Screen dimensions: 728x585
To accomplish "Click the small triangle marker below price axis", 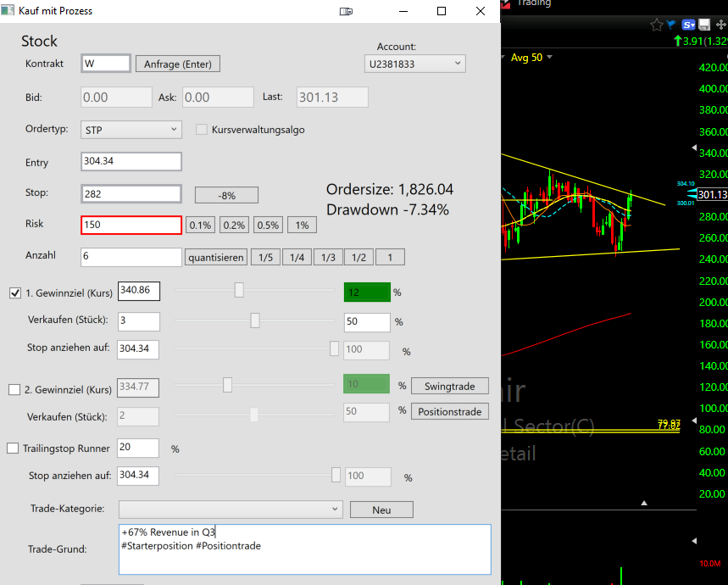I will (x=644, y=503).
